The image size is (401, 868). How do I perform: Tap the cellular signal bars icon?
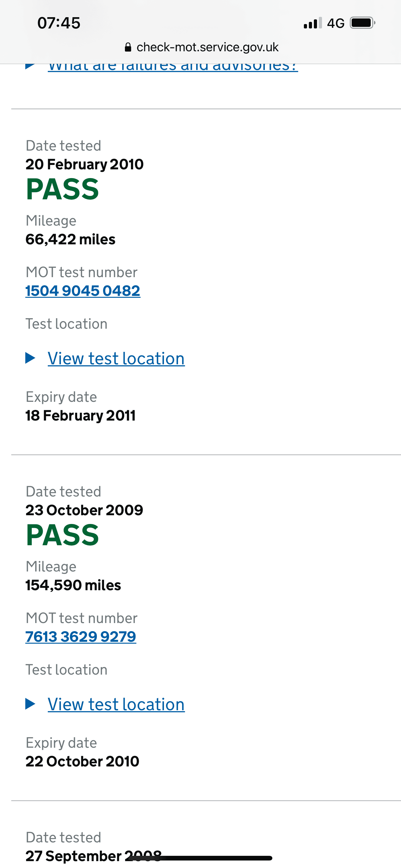(x=313, y=23)
